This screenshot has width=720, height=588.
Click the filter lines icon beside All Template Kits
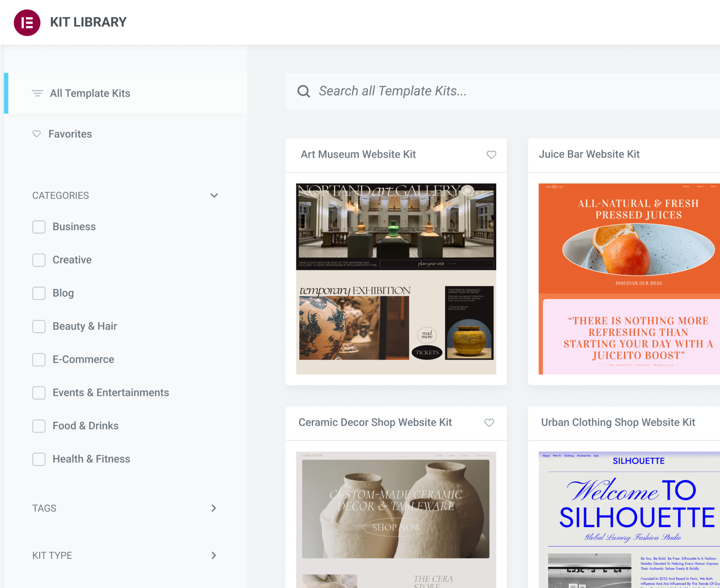[37, 93]
